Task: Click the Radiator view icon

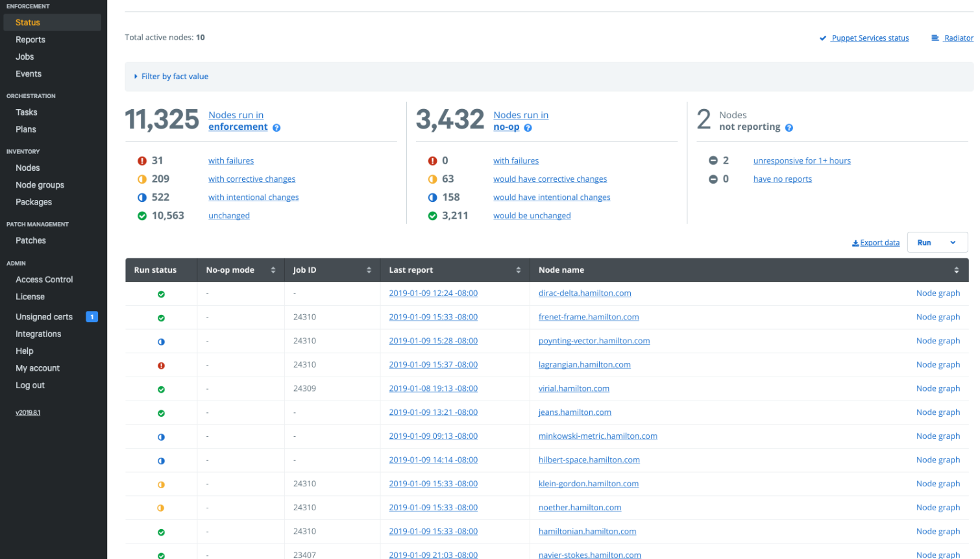Action: (935, 38)
